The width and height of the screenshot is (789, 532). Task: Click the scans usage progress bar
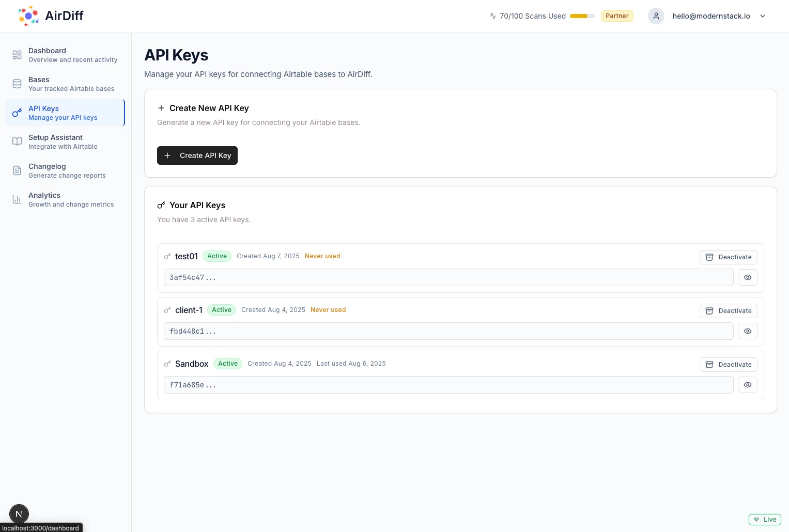[582, 16]
